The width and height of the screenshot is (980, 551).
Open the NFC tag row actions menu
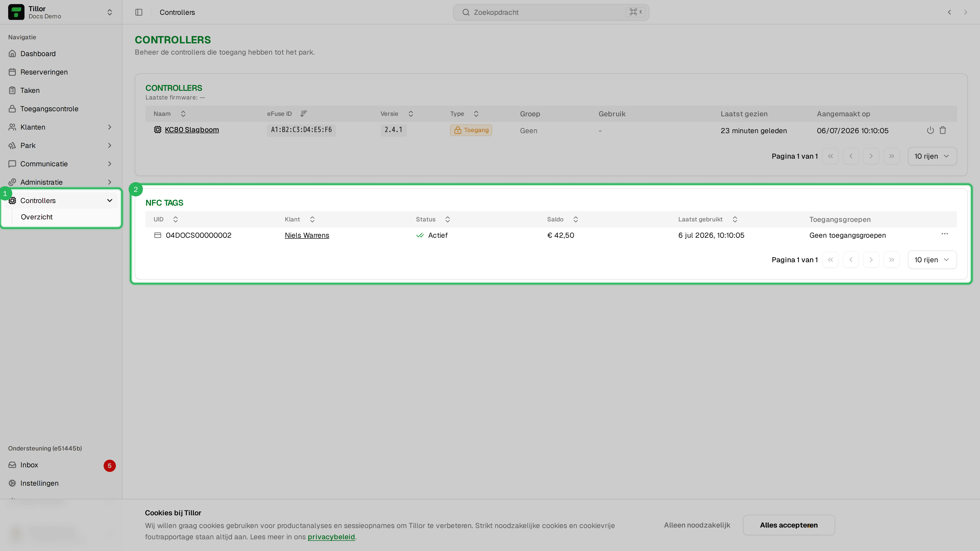coord(945,234)
